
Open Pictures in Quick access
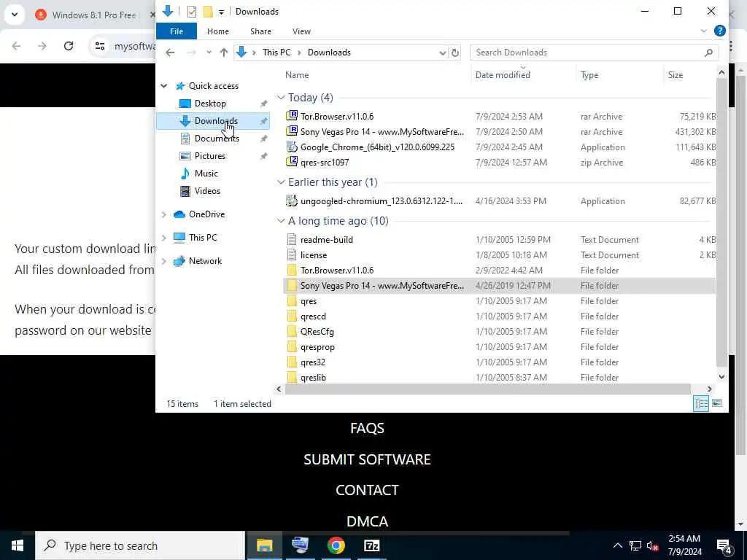click(209, 156)
